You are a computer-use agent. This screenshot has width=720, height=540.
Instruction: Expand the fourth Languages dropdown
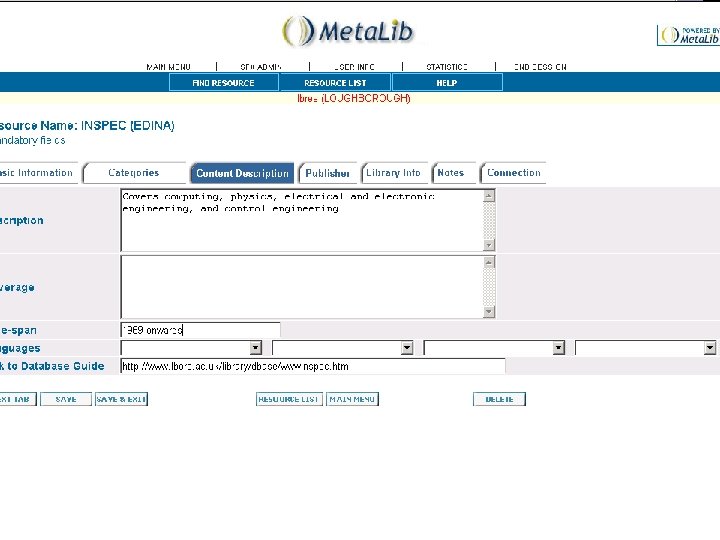(710, 348)
